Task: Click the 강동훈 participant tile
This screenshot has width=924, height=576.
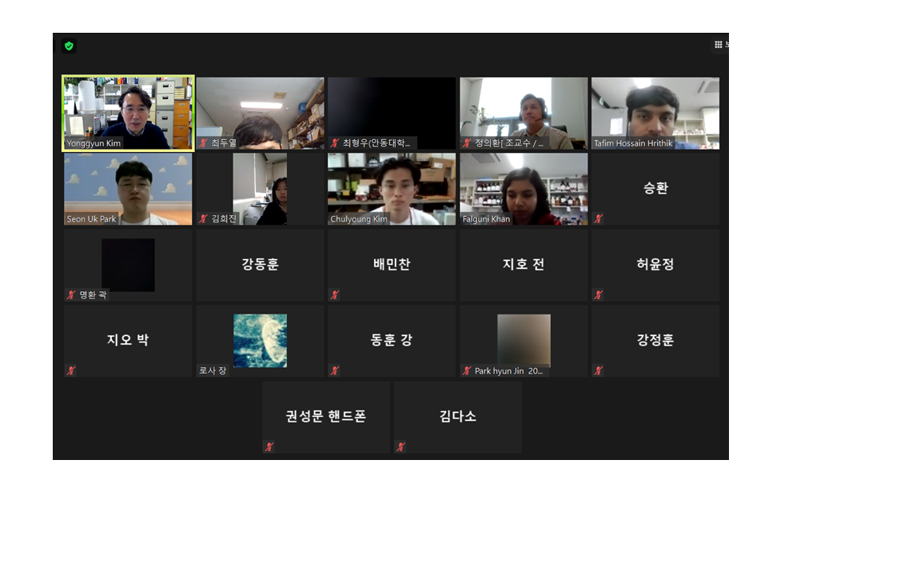Action: (260, 265)
